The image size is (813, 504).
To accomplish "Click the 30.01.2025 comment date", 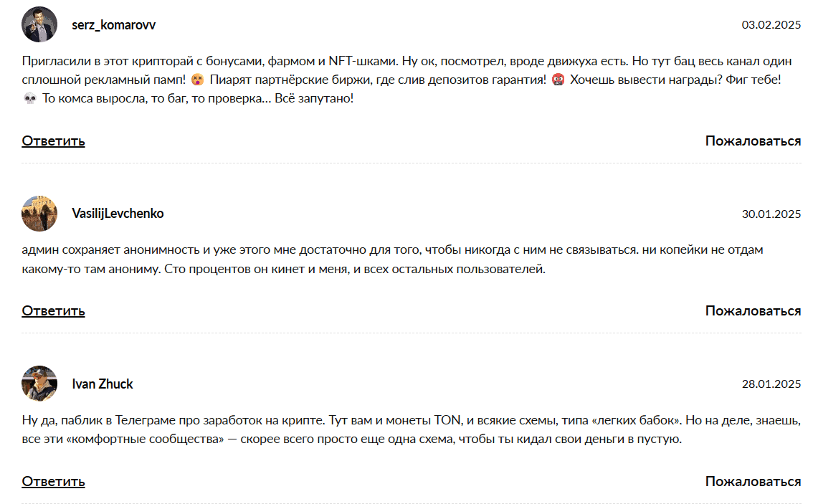I will pos(771,214).
